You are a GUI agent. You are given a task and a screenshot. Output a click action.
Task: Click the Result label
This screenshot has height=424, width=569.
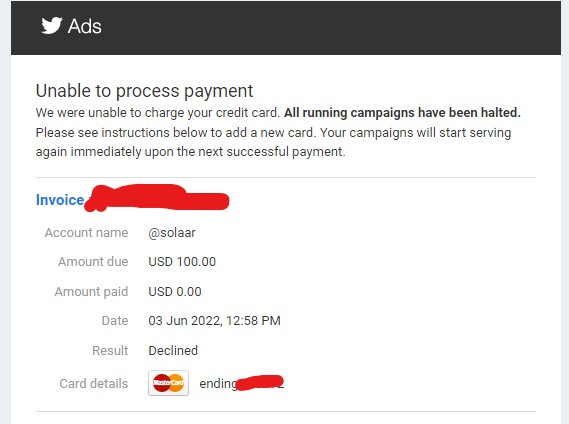[110, 351]
